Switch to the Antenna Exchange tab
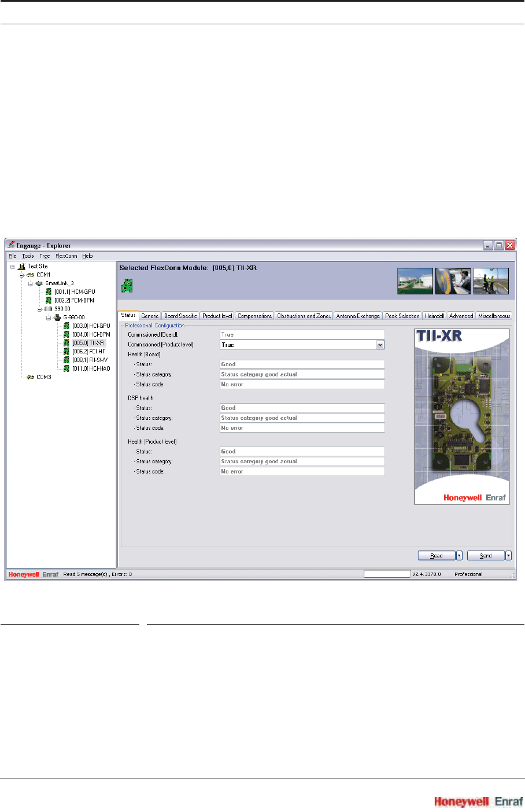This screenshot has width=525, height=812. tap(358, 316)
